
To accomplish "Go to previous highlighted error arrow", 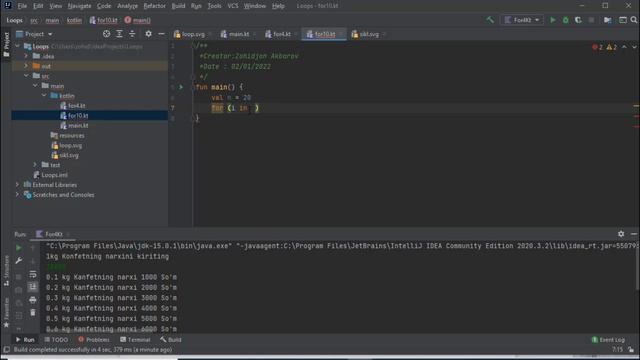I will (x=624, y=47).
